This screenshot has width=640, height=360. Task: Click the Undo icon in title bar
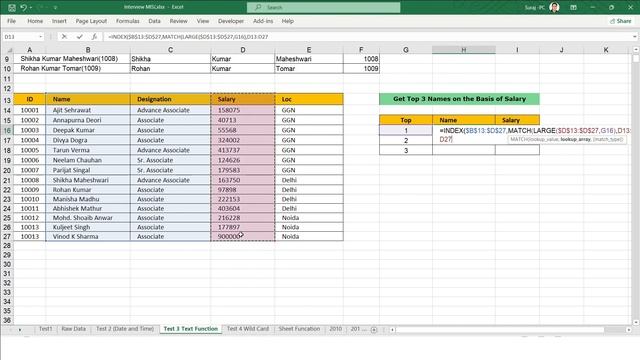point(23,7)
